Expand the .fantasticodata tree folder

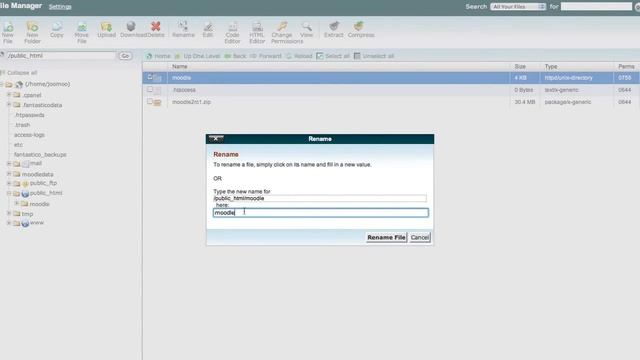(x=9, y=104)
